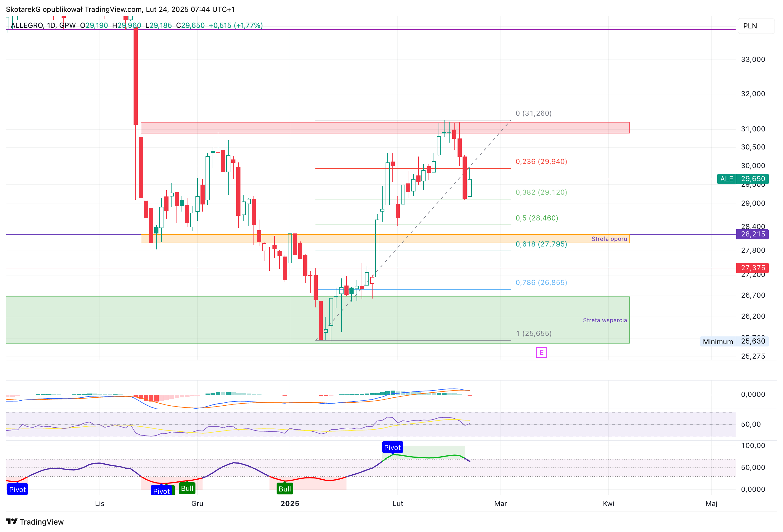
Task: Click the earnings 'E' marker icon
Action: point(541,352)
